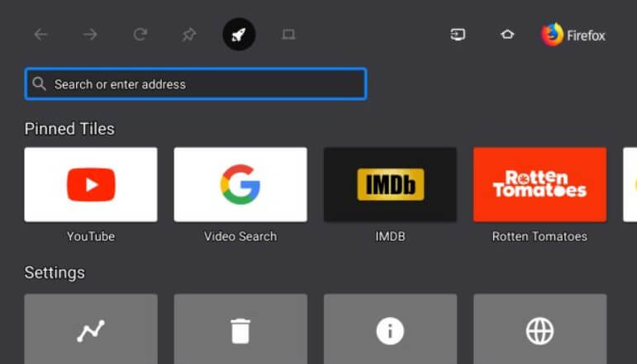Image resolution: width=637 pixels, height=364 pixels.
Task: Open the YouTube pinned tile
Action: click(x=91, y=185)
